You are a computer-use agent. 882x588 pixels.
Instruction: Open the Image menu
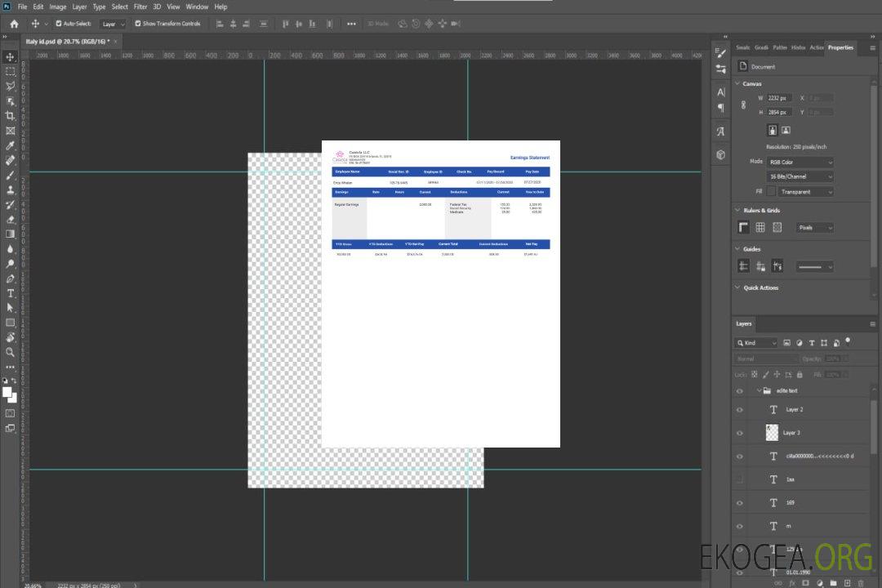pyautogui.click(x=57, y=7)
